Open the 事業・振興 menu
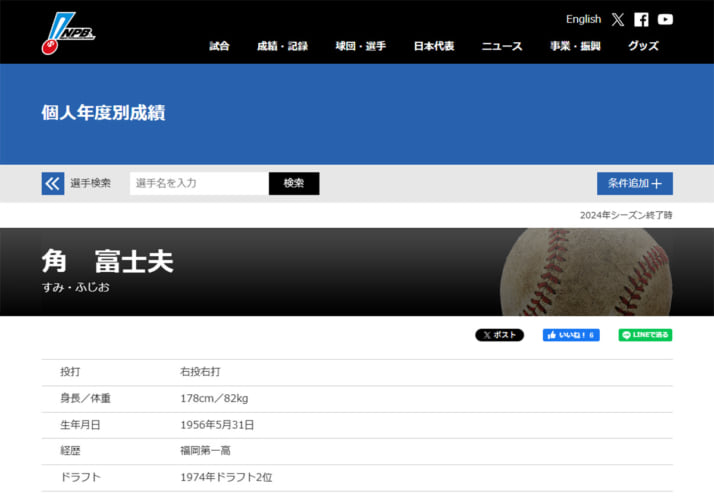Screen dimensions: 714x496 click(x=575, y=46)
